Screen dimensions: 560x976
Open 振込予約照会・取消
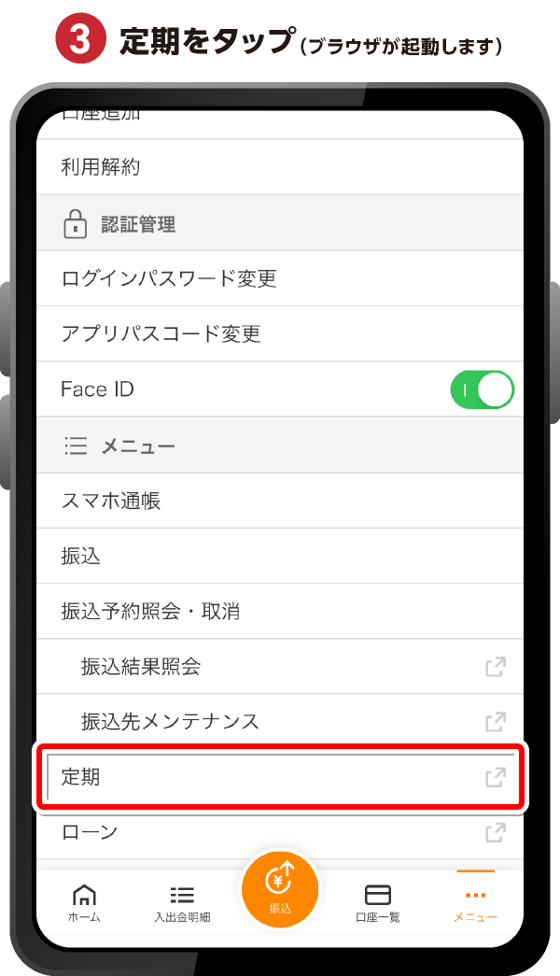click(x=280, y=611)
